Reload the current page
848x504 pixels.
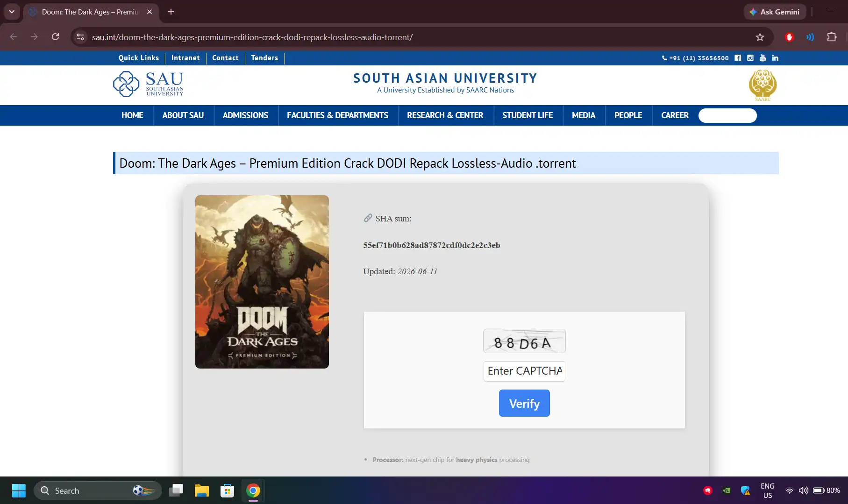(55, 37)
